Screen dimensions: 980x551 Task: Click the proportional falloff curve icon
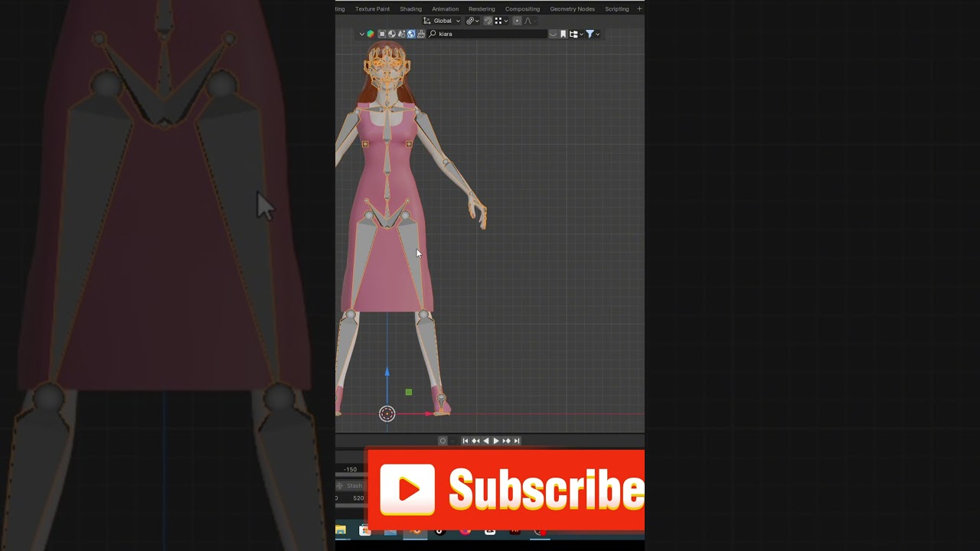(x=528, y=21)
